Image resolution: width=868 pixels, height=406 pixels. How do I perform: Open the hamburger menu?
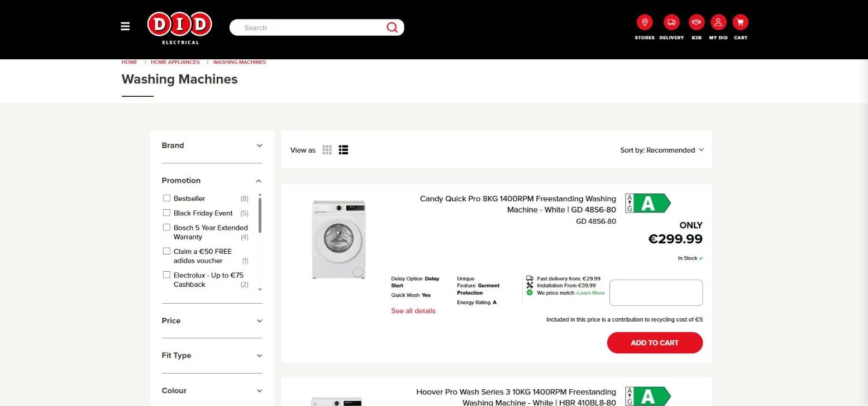click(125, 26)
